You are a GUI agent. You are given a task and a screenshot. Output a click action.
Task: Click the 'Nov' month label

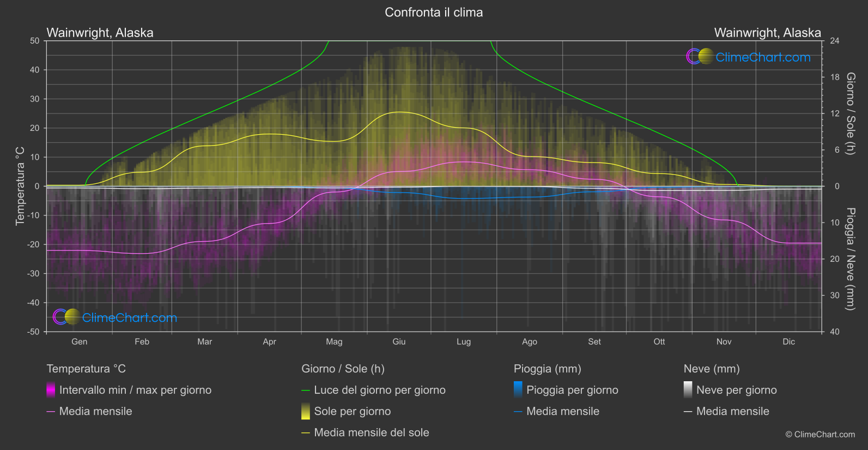724,341
